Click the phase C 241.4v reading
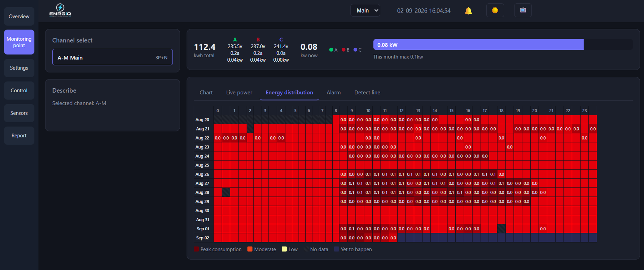 click(x=281, y=47)
